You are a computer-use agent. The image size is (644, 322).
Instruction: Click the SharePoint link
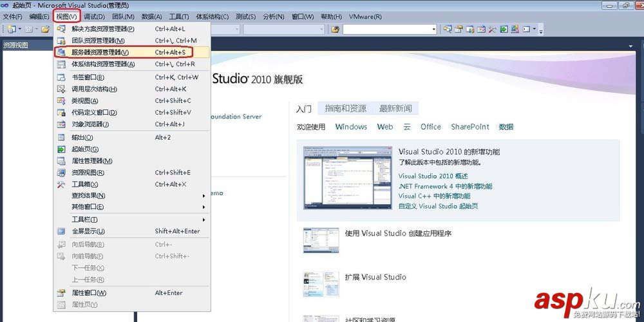click(x=470, y=127)
